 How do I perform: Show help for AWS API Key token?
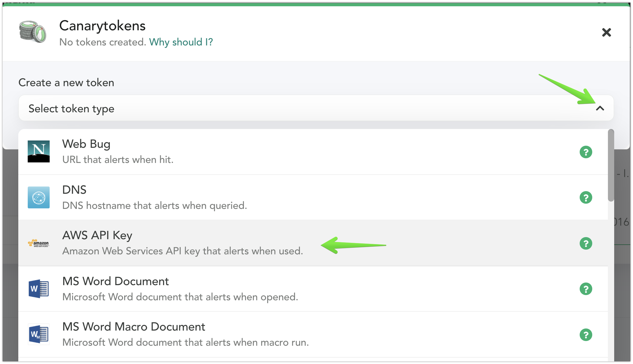point(586,243)
